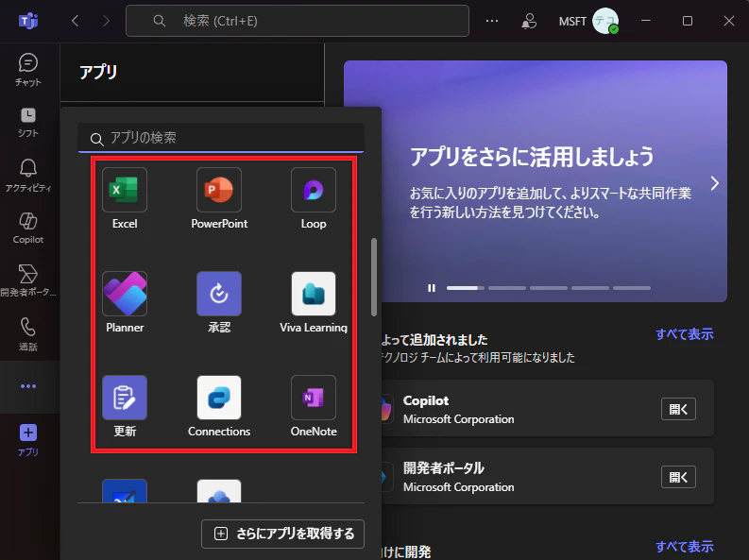749x560 pixels.
Task: Open アクティビティ notifications
Action: pyautogui.click(x=28, y=176)
